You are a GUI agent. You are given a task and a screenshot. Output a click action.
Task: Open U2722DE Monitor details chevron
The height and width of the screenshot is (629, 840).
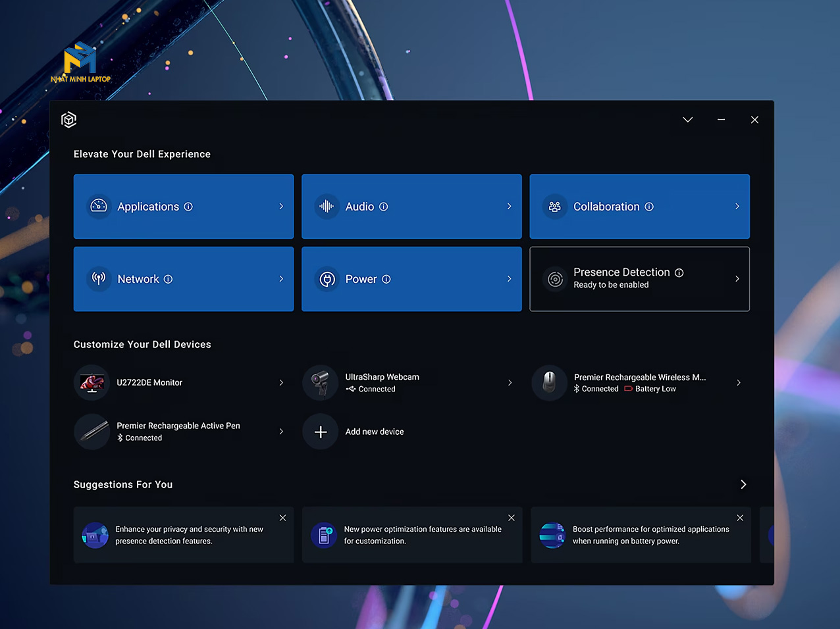point(281,382)
